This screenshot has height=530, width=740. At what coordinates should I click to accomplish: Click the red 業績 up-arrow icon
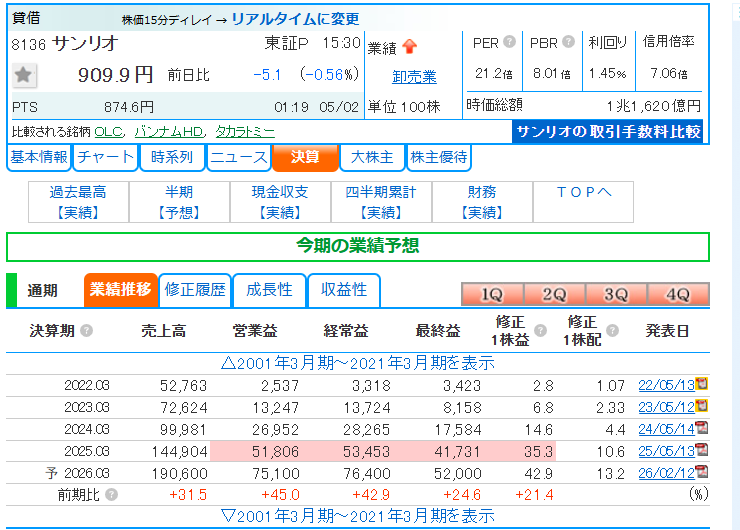coord(410,46)
